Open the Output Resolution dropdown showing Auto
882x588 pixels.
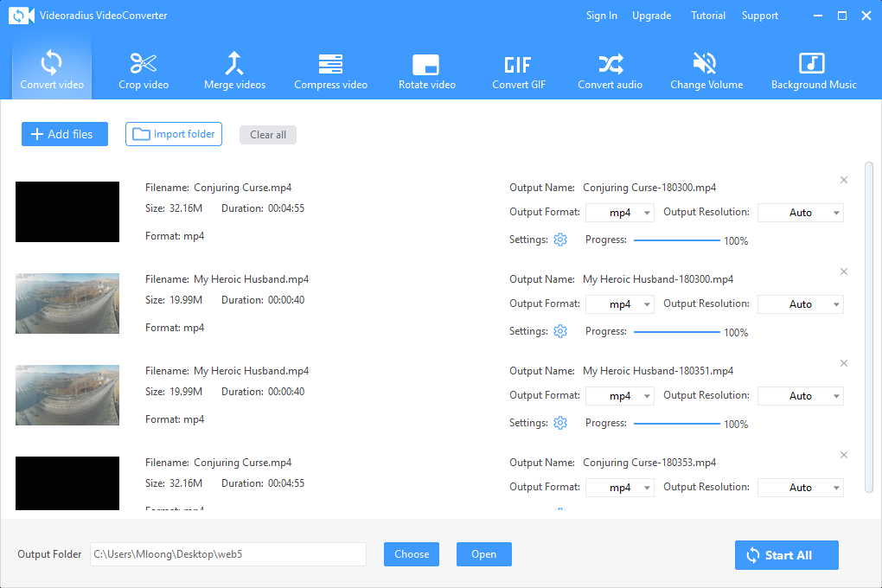tap(800, 212)
